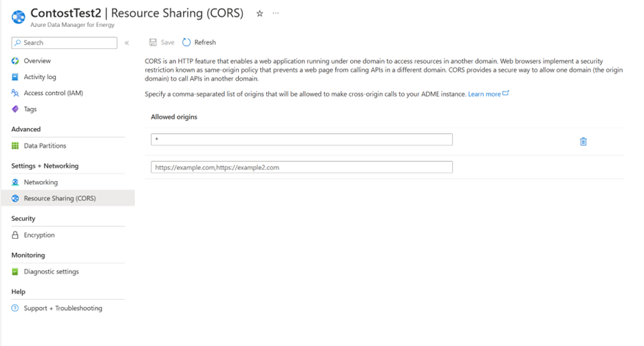Open the Activity log page

coord(39,77)
